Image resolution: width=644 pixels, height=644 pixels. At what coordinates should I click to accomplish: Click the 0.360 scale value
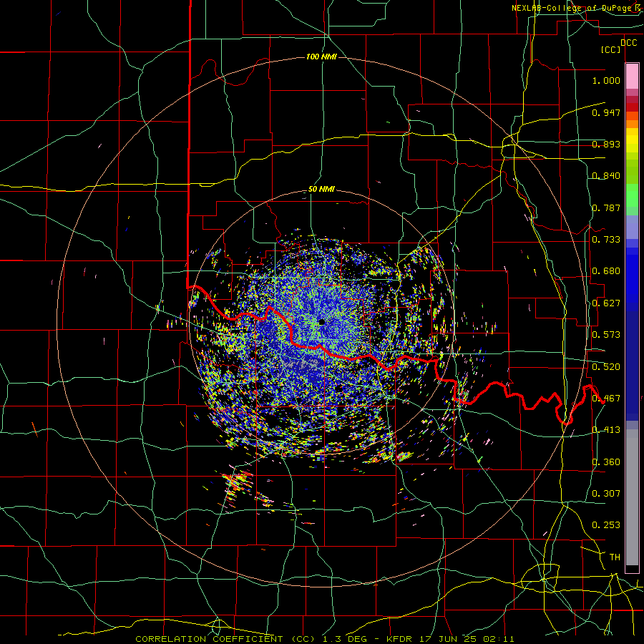tap(606, 462)
